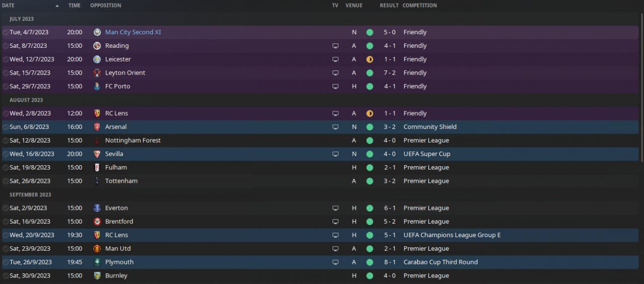Open the Man City Second XI link
Image resolution: width=644 pixels, height=284 pixels.
133,32
